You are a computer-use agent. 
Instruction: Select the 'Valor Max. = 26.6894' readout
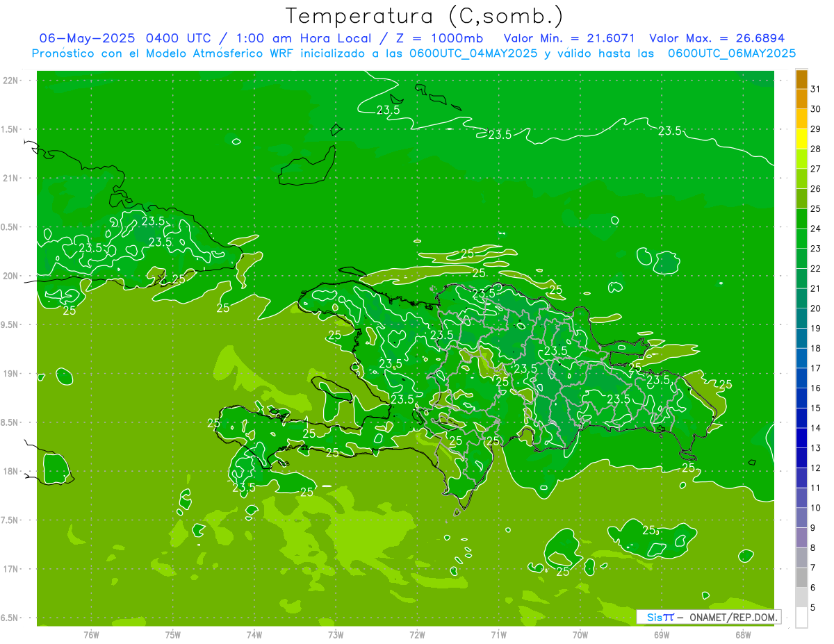pyautogui.click(x=717, y=38)
